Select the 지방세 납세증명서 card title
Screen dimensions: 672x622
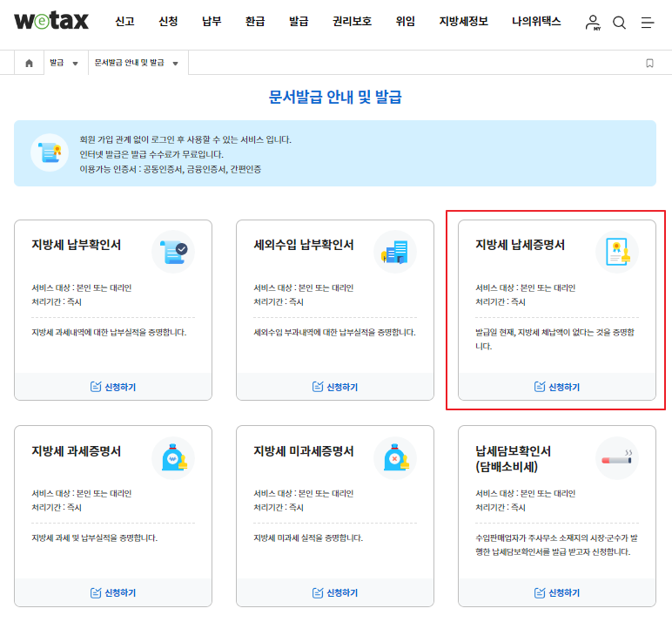click(x=520, y=245)
